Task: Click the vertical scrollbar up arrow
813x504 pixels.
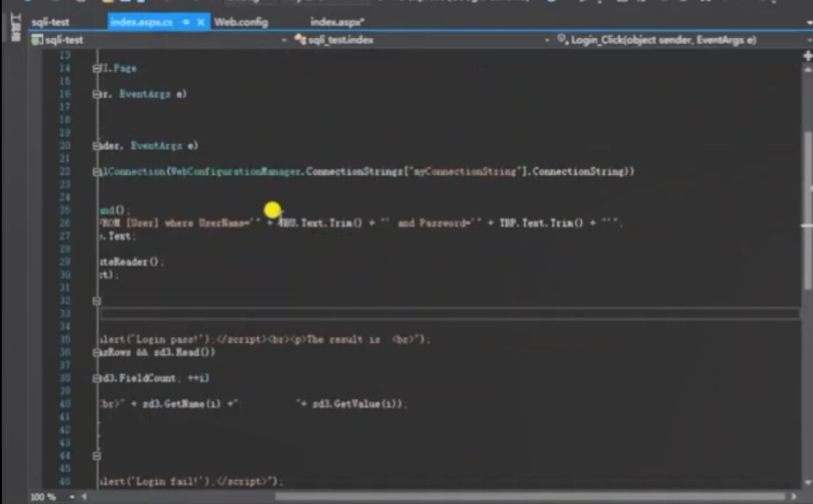Action: 808,70
